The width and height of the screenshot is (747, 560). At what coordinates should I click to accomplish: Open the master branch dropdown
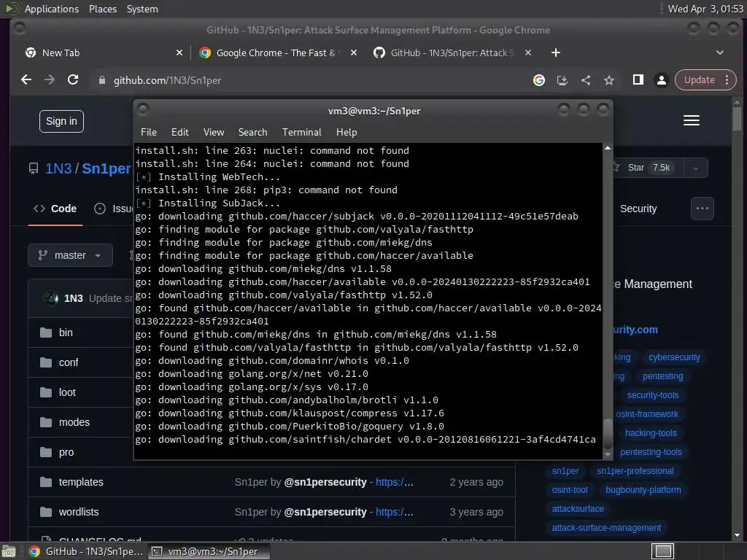[x=71, y=255]
